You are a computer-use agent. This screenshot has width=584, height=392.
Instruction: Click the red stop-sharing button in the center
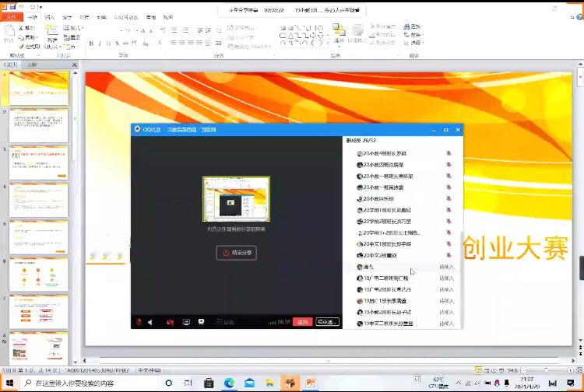pyautogui.click(x=236, y=253)
